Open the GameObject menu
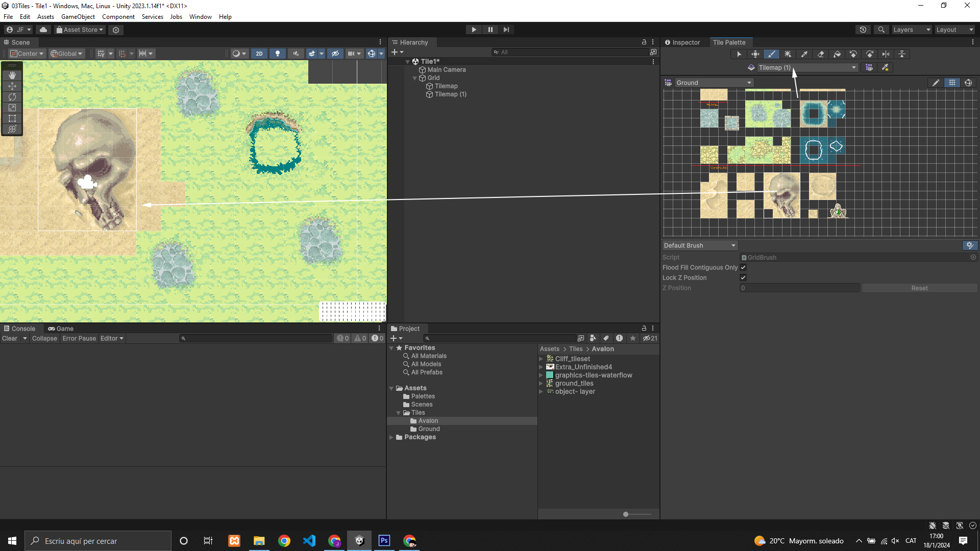 (78, 17)
